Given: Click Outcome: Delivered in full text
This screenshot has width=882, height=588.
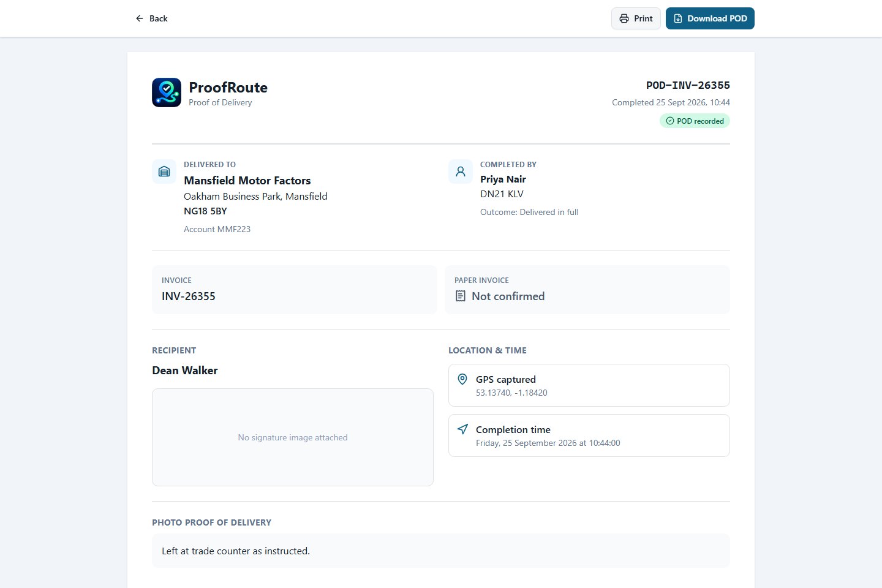Looking at the screenshot, I should [x=529, y=212].
